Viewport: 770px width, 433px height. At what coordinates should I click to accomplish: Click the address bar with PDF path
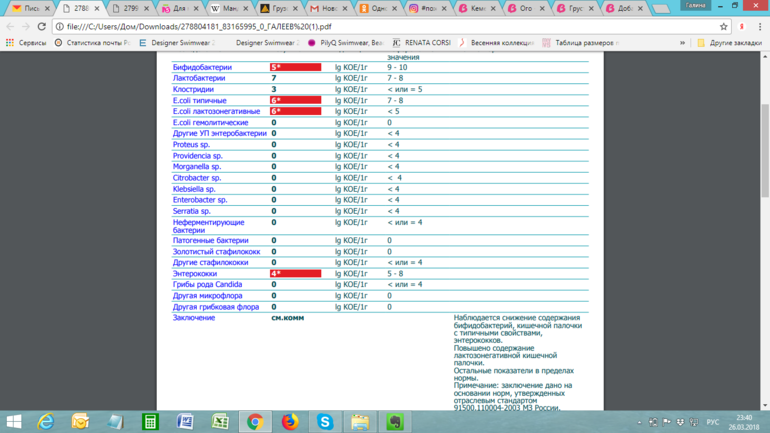[380, 27]
